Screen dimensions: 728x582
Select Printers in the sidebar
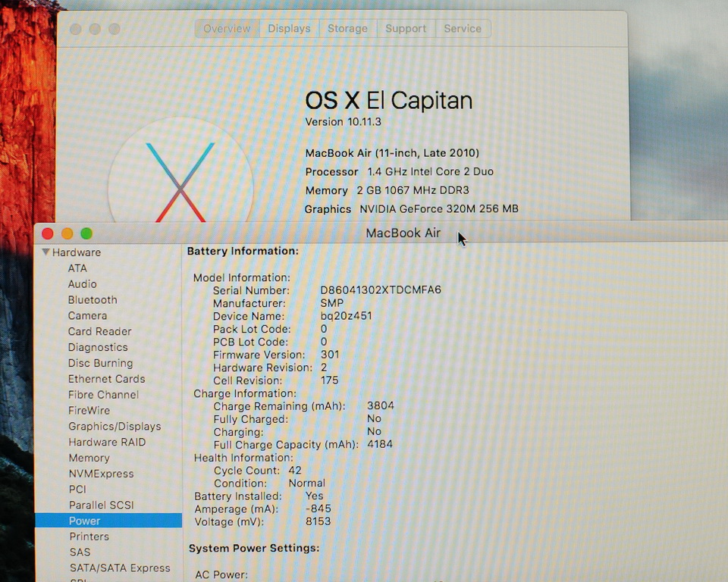(x=89, y=537)
